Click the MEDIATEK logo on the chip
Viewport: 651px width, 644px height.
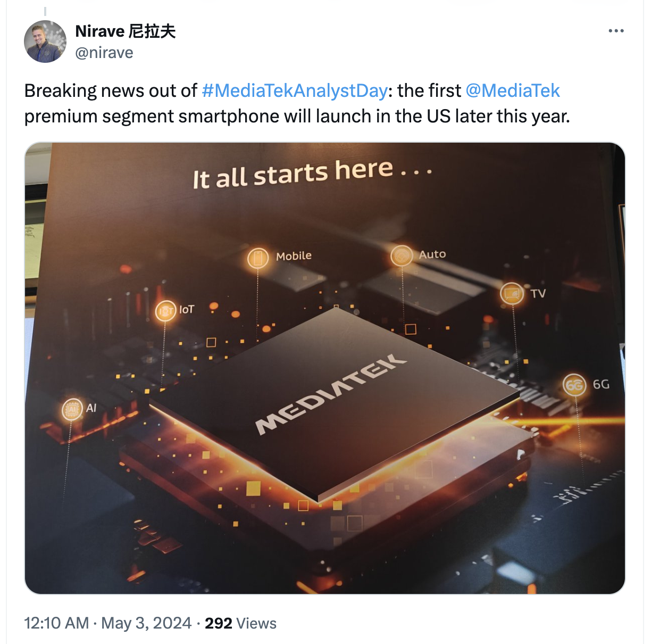point(331,394)
